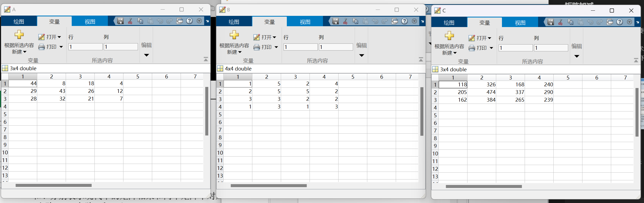Click the question mark Help icon in window C

tap(620, 22)
